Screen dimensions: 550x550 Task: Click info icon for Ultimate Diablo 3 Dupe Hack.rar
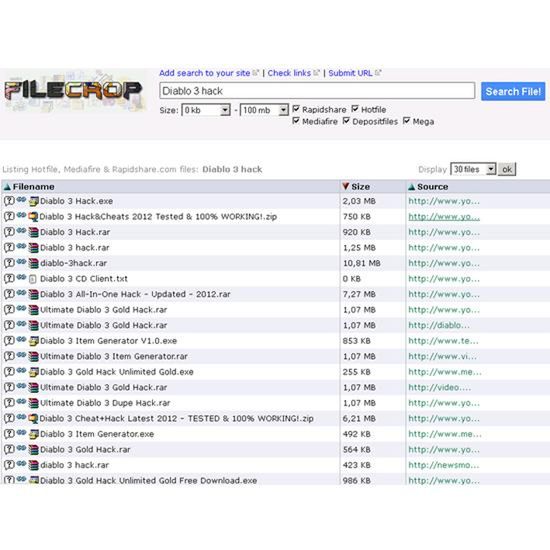pyautogui.click(x=9, y=403)
